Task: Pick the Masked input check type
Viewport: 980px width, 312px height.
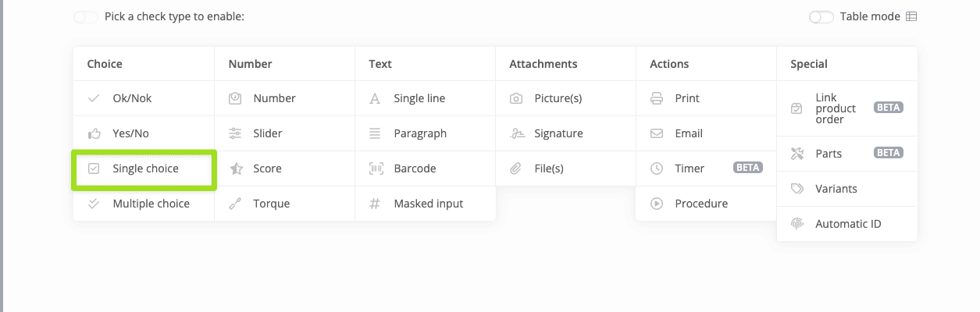Action: (x=428, y=204)
